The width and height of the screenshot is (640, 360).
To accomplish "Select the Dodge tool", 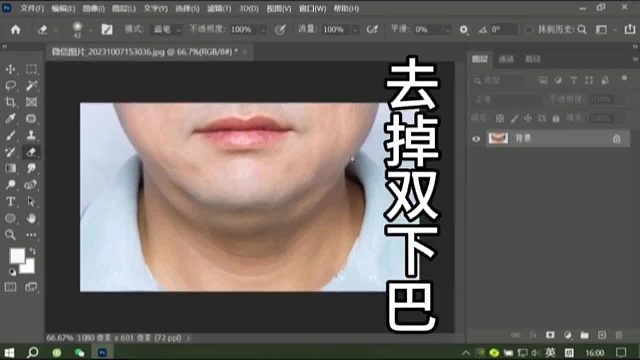I will (x=11, y=185).
